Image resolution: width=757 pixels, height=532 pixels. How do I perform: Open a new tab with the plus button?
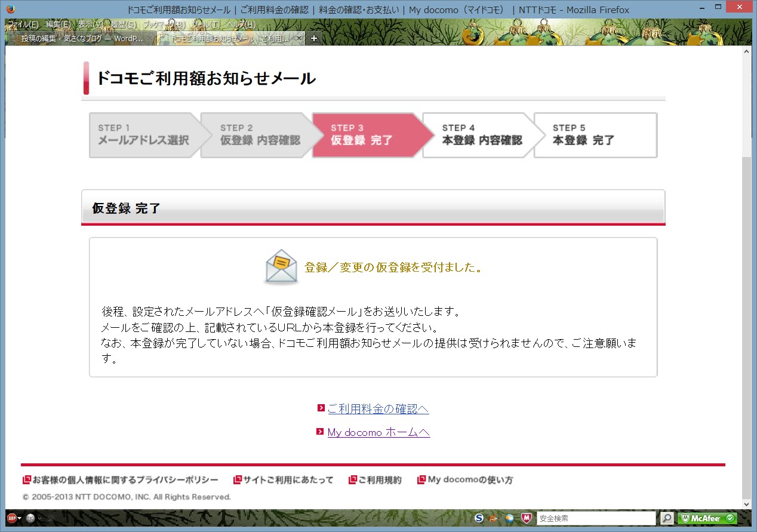click(x=314, y=38)
